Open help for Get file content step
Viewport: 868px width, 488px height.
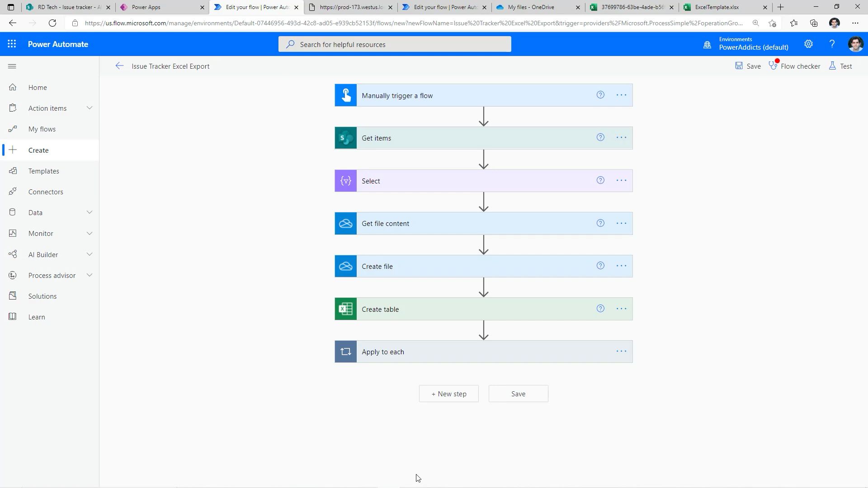pyautogui.click(x=600, y=223)
